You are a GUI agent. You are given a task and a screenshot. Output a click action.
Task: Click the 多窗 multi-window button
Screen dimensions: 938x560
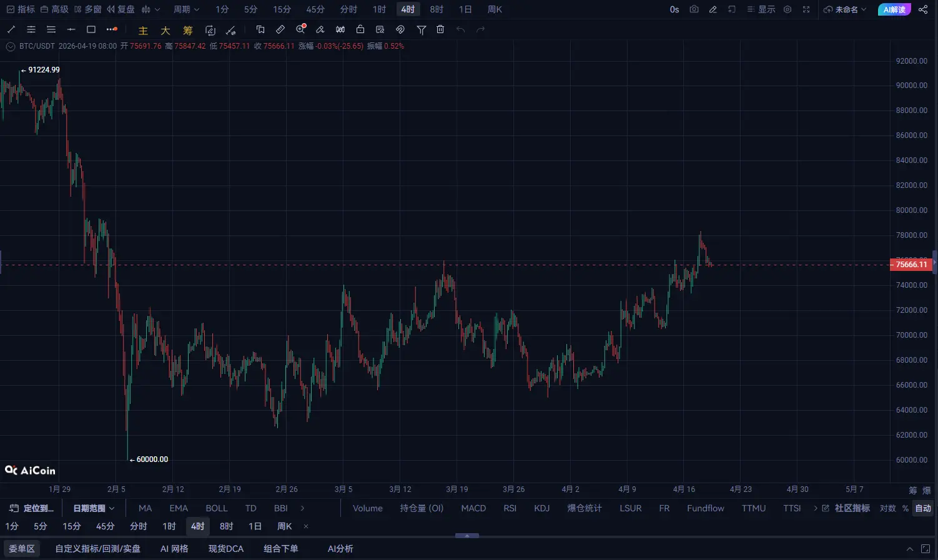(87, 9)
